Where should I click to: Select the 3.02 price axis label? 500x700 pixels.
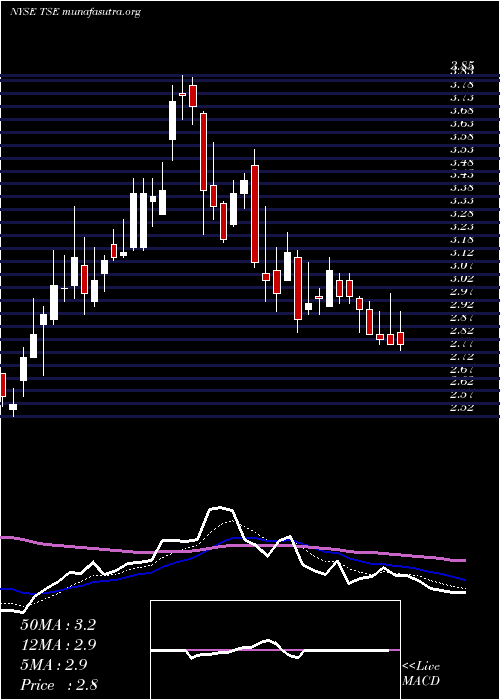[x=462, y=278]
